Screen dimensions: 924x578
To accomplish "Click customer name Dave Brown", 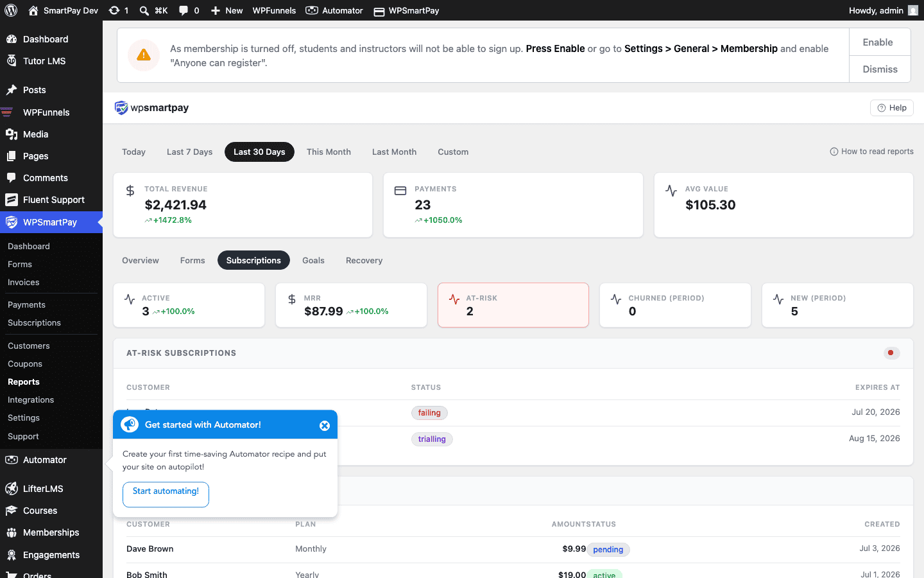I will click(x=150, y=549).
